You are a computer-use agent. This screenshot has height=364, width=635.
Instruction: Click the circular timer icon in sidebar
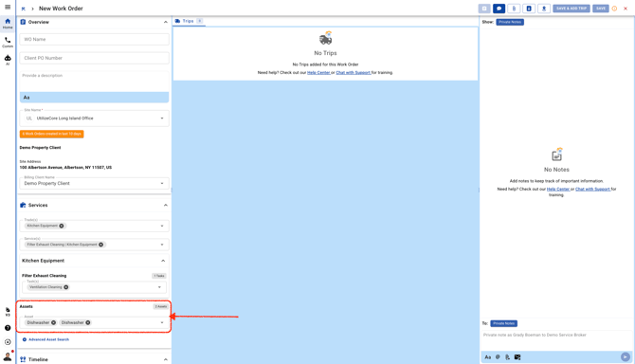8,342
